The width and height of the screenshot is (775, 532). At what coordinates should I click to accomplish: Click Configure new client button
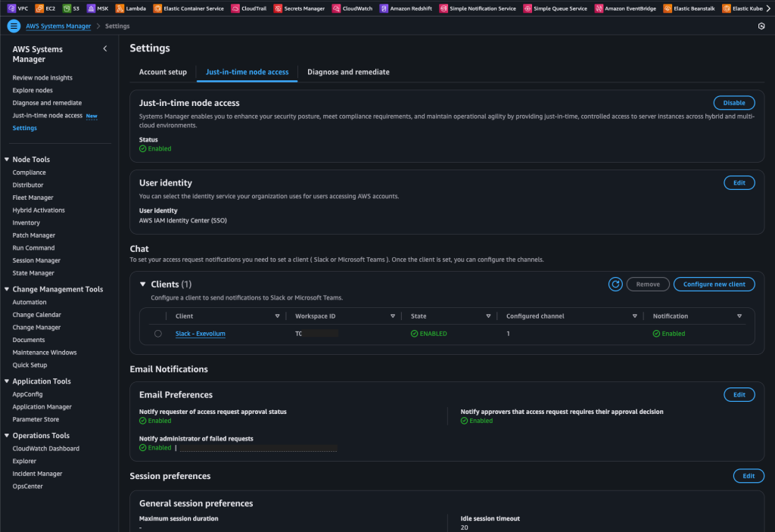714,285
